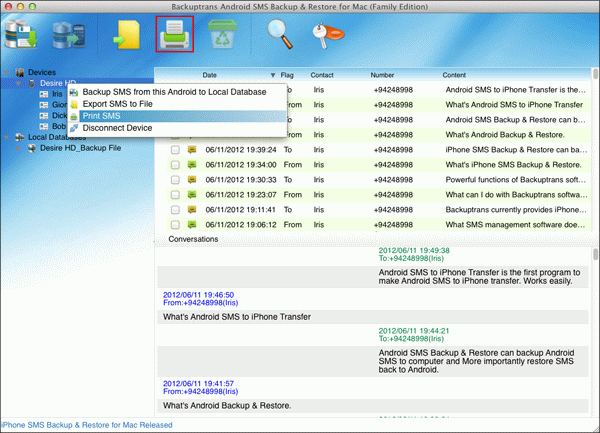
Task: Click green received-message icon on 19:34:00 row
Action: coord(192,164)
